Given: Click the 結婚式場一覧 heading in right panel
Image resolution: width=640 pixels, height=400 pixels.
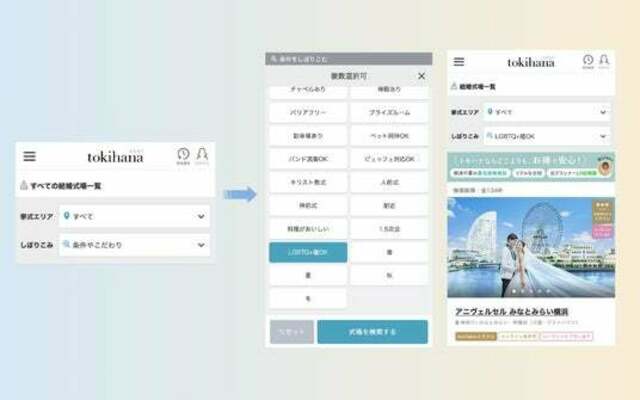Looking at the screenshot, I should (x=478, y=87).
